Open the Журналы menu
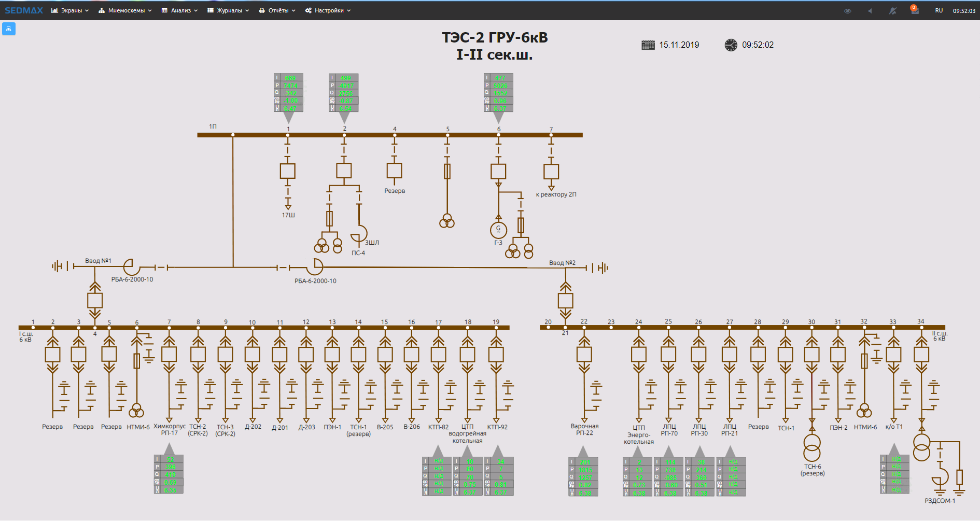The height and width of the screenshot is (521, 980). [228, 10]
